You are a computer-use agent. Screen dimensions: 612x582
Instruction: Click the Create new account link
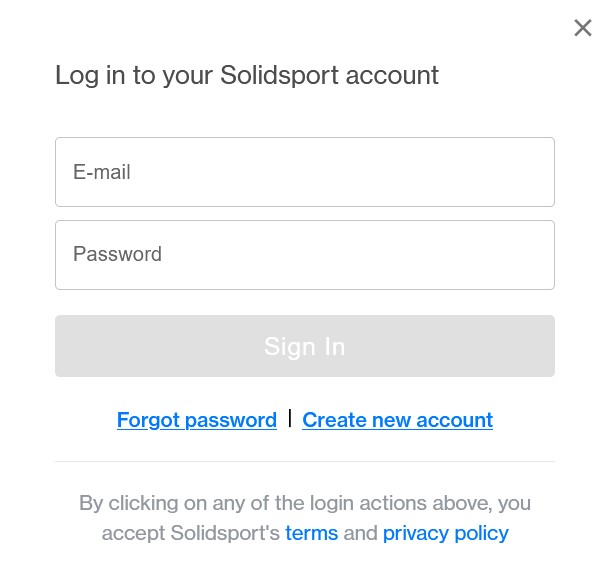397,420
